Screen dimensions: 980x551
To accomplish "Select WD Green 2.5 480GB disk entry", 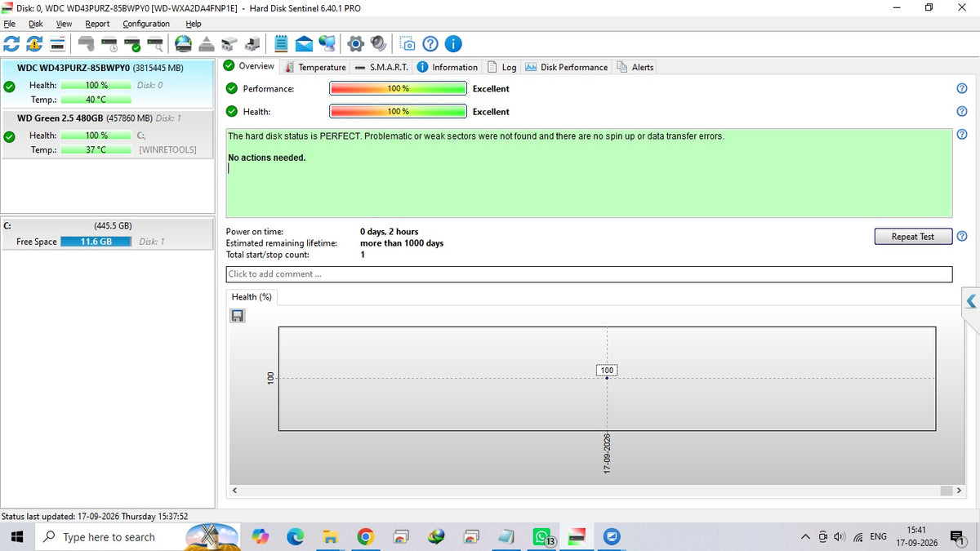I will click(107, 134).
